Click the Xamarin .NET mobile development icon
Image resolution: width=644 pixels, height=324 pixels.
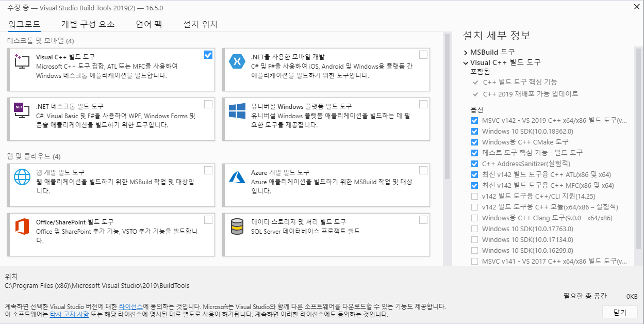237,61
